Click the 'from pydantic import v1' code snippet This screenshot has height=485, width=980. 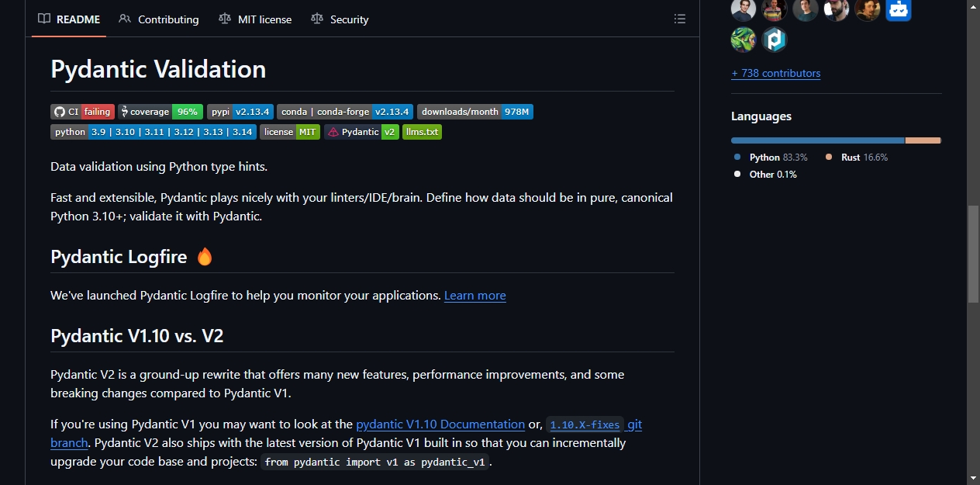tap(375, 462)
